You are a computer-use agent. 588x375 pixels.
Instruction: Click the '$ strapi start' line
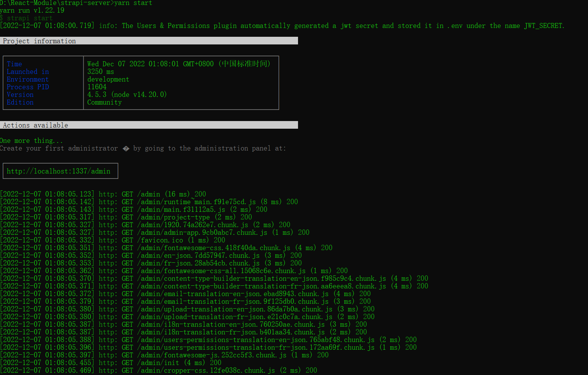coord(26,18)
